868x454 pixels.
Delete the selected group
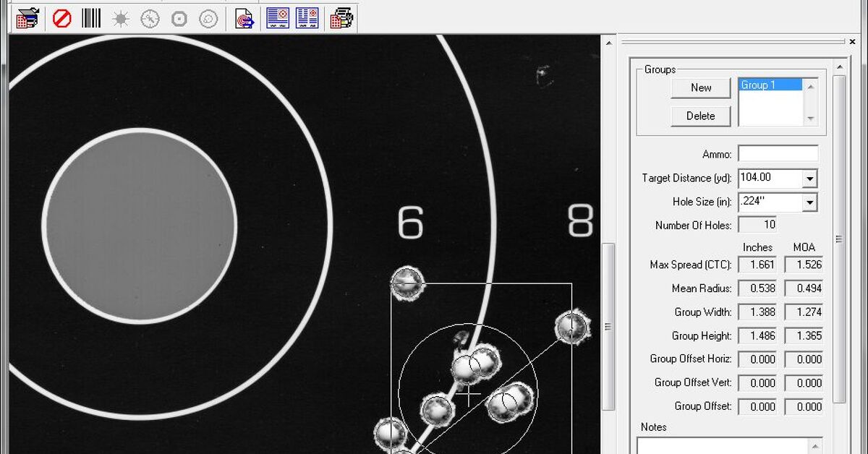699,116
